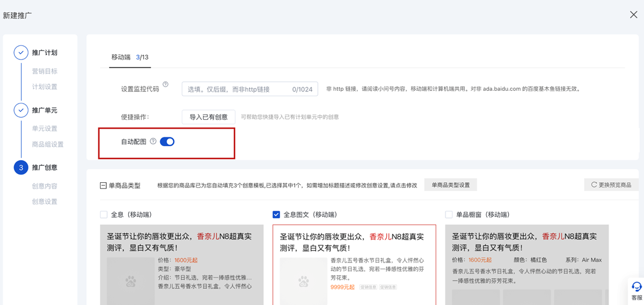Toggle the 自动配图 switch off
Screen dimensions: 644x305
(x=167, y=141)
